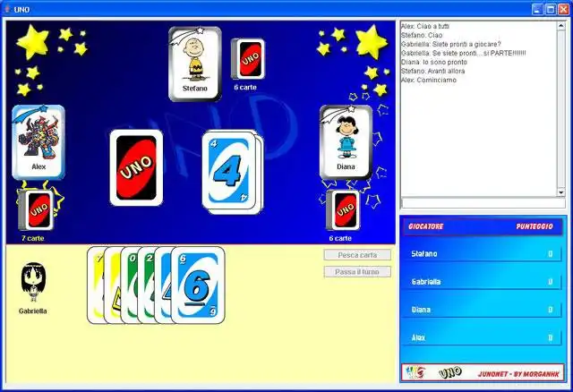Click chat line 'Alex: Ciao a tutti'
This screenshot has height=392, width=573.
tap(425, 26)
